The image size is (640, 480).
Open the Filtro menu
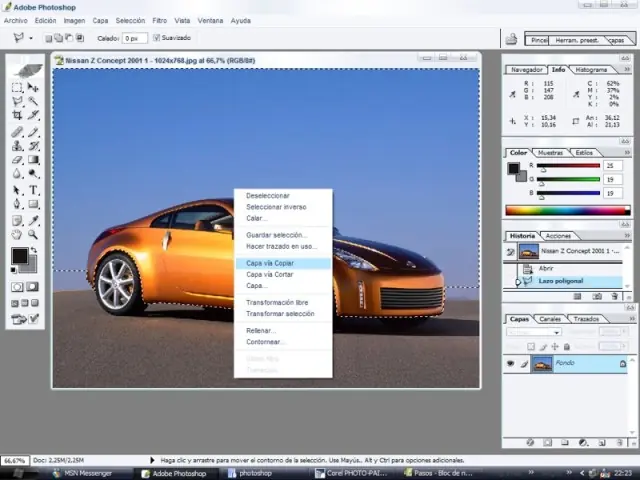160,20
